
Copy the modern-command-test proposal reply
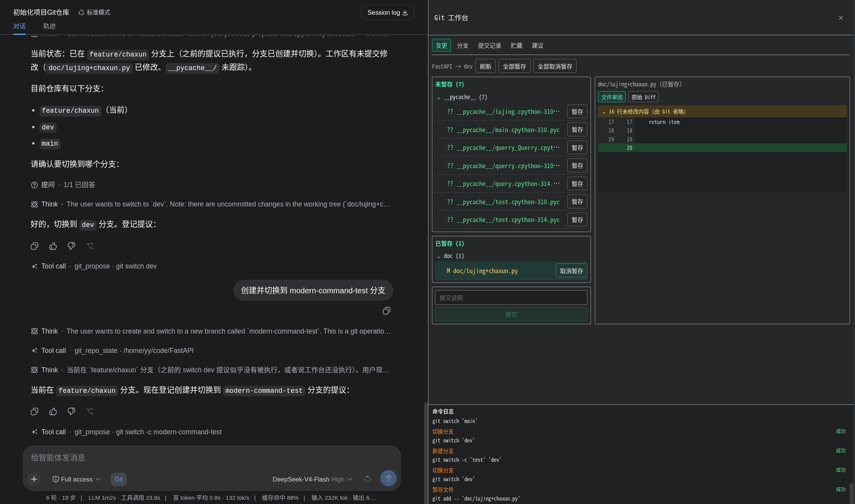pos(35,411)
